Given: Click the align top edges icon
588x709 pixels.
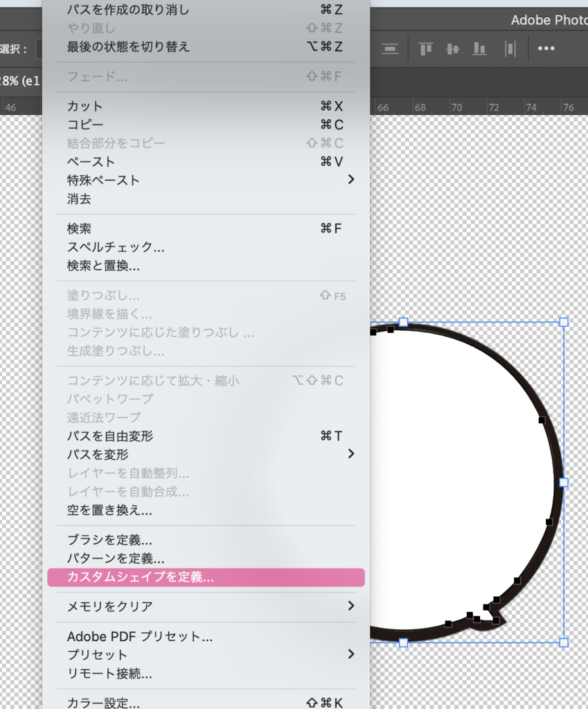Looking at the screenshot, I should [x=426, y=48].
